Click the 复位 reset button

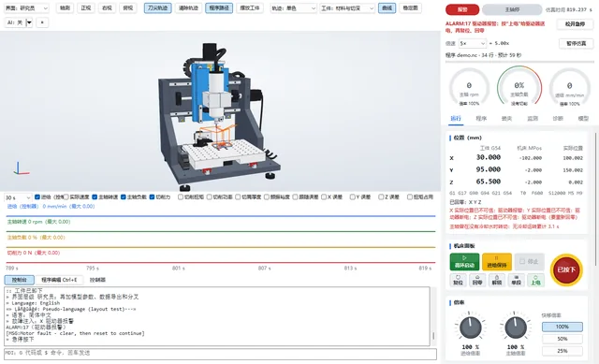pos(458,280)
